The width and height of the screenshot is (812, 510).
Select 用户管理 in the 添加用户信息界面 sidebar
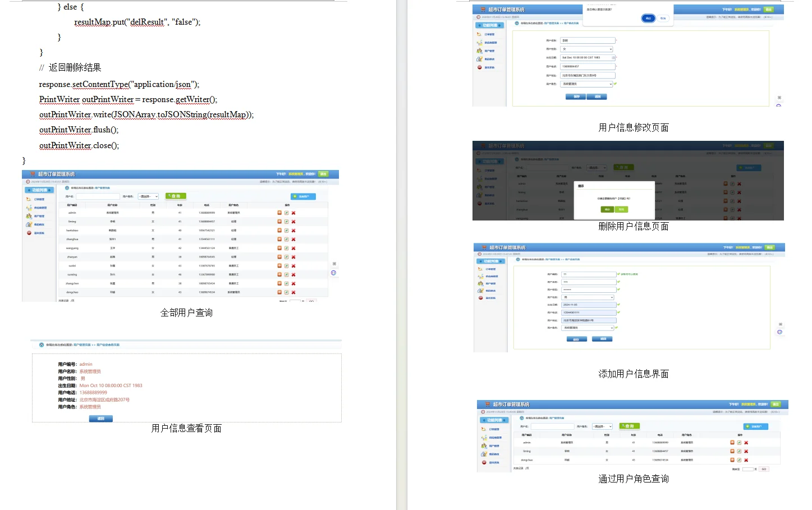[x=491, y=283]
